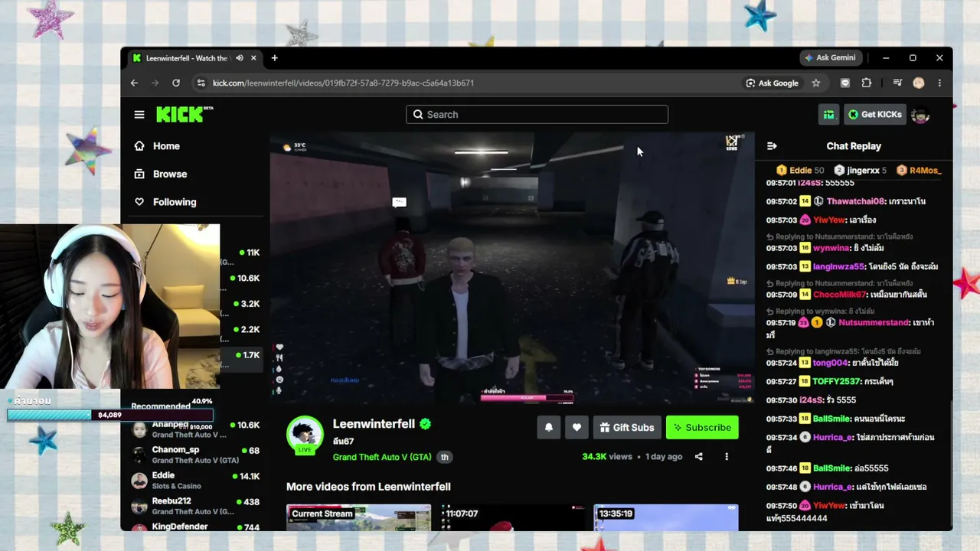This screenshot has width=980, height=551.
Task: Open the Leenwinterfell channel name link
Action: click(x=374, y=424)
